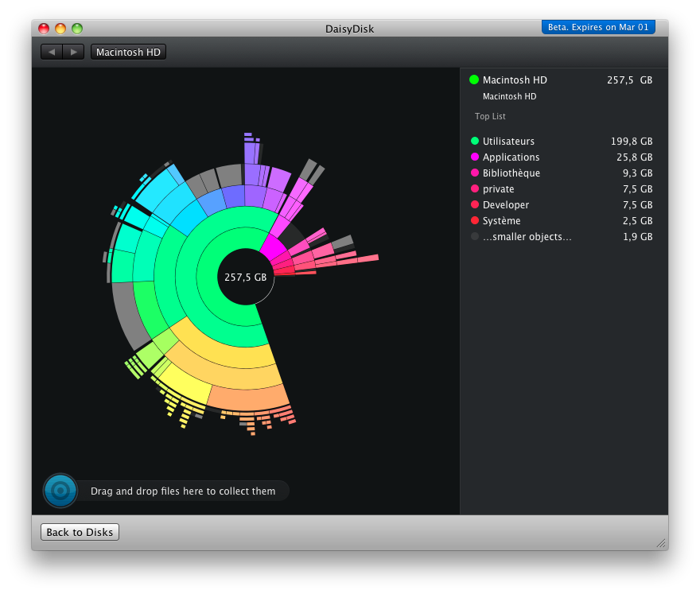
Task: Click the green dot beside Macintosh HD
Action: (x=474, y=80)
